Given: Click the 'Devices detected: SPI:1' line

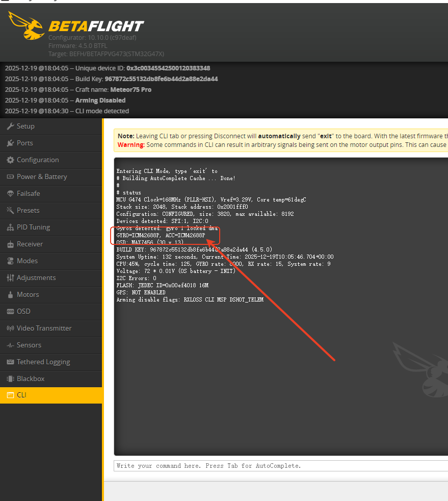Looking at the screenshot, I should pyautogui.click(x=163, y=221).
